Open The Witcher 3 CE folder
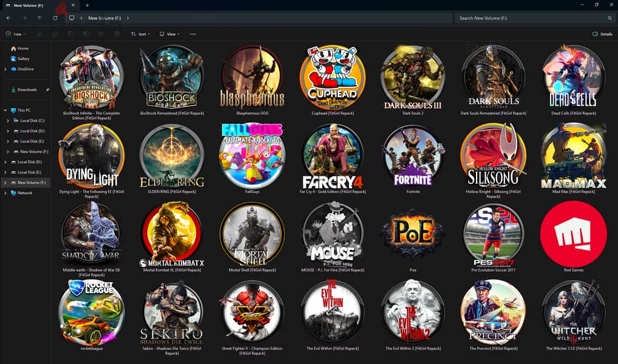This screenshot has width=618, height=364. (x=574, y=313)
